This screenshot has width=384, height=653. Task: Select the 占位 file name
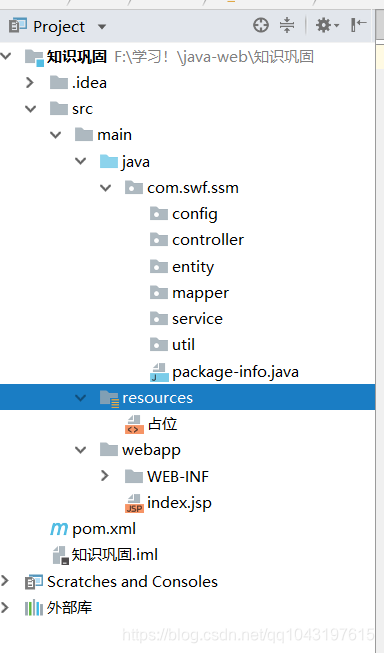coord(162,424)
